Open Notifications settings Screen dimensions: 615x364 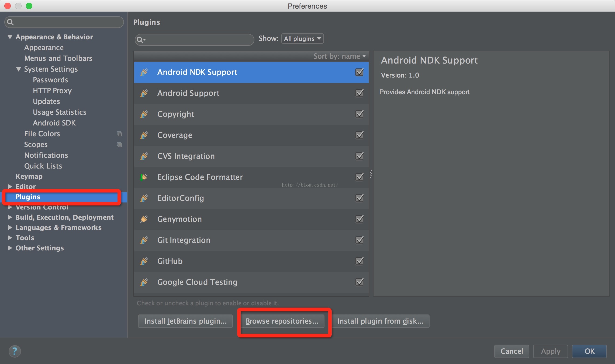coord(46,155)
